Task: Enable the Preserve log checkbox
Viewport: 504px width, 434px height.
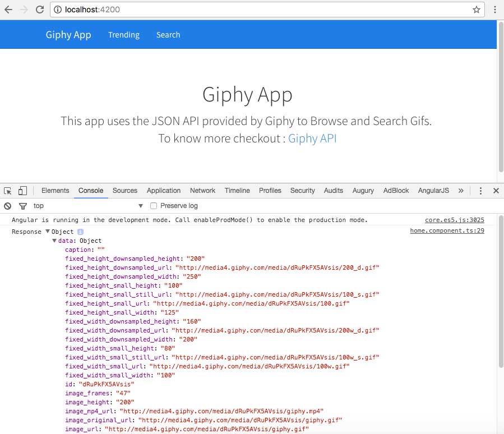Action: coord(154,206)
